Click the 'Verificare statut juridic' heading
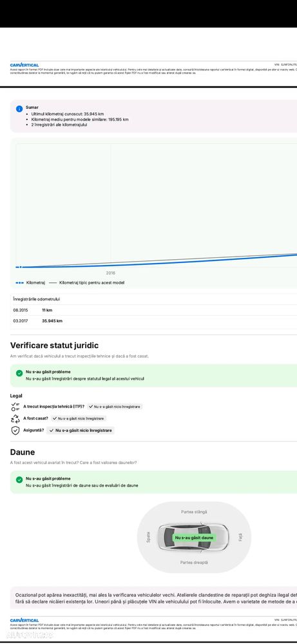The image size is (297, 644). (54, 346)
